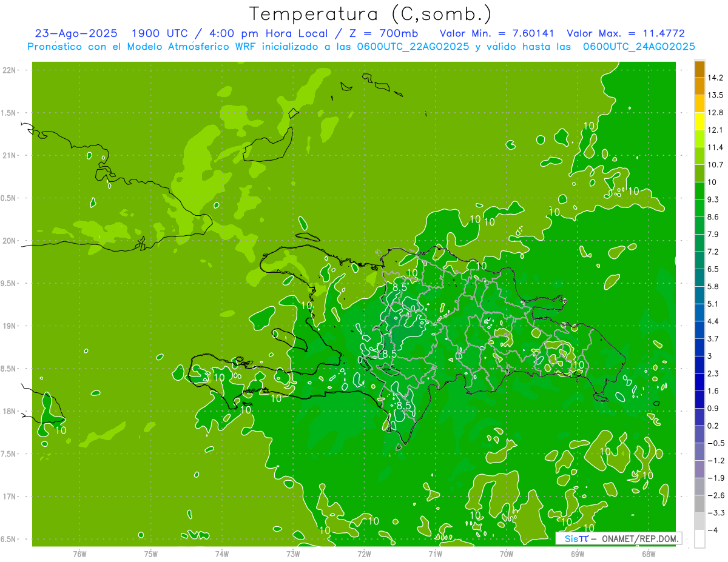Click the "2.3" color bar label
This screenshot has height=562, width=728.
pyautogui.click(x=713, y=373)
